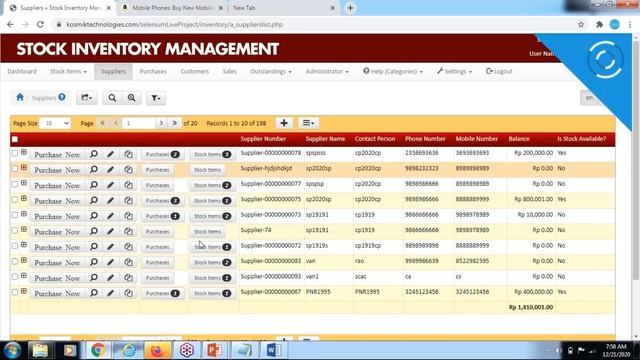The image size is (640, 360).
Task: Open the Purchases menu item
Action: click(153, 71)
